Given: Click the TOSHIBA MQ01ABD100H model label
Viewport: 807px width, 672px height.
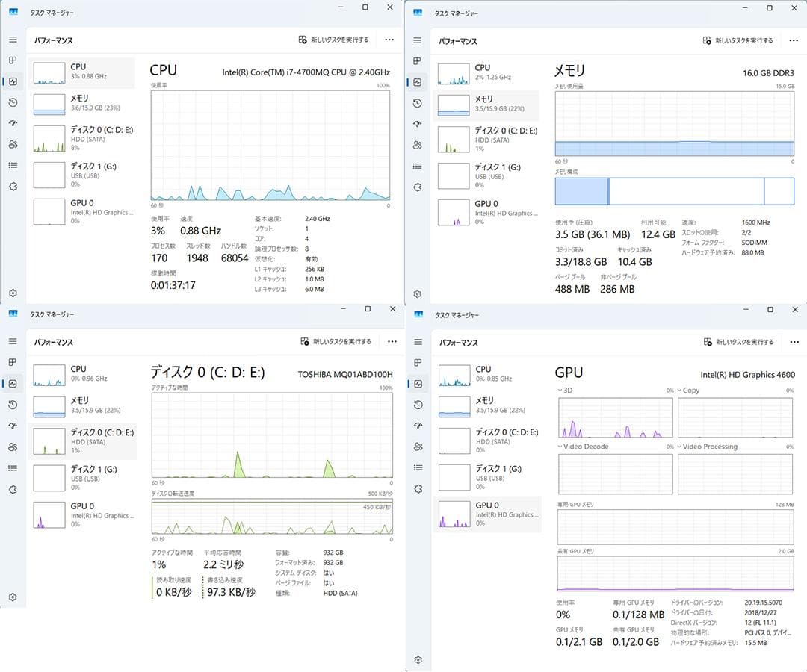Looking at the screenshot, I should pos(344,374).
